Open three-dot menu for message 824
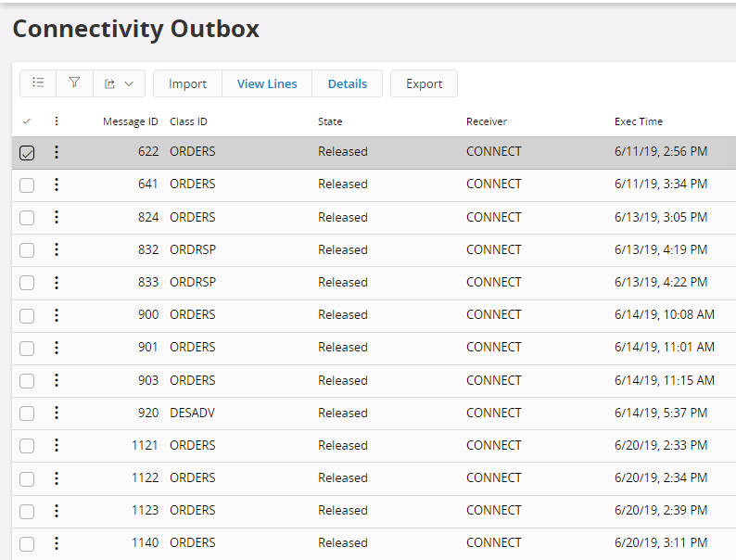The image size is (736, 560). pyautogui.click(x=57, y=217)
